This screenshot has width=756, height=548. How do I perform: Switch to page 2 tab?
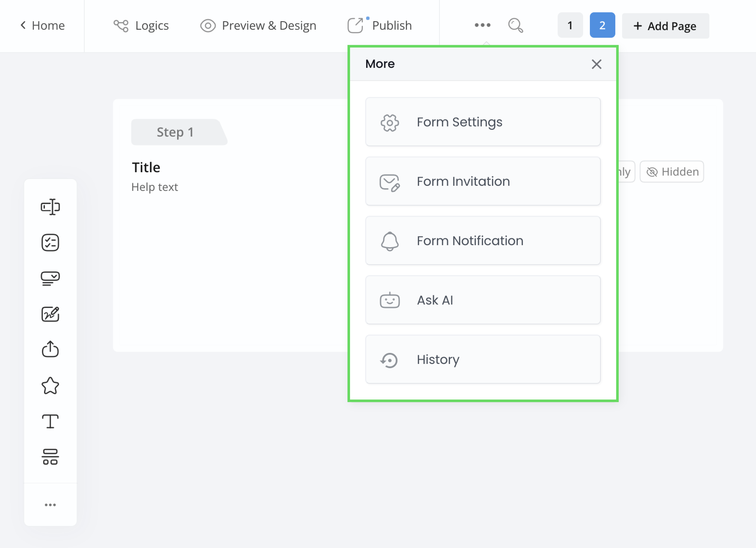tap(601, 25)
